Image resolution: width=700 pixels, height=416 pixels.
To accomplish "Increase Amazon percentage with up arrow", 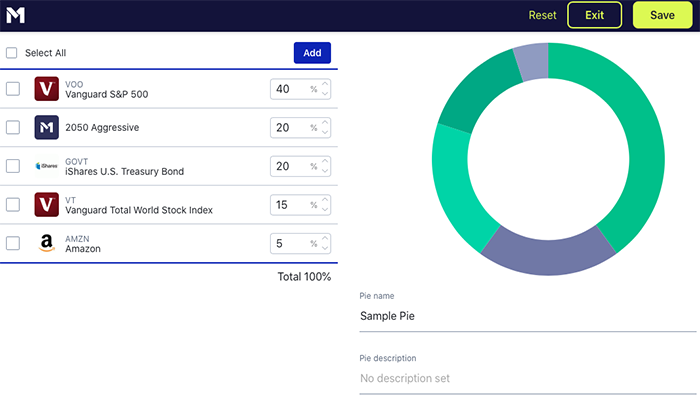I will click(x=325, y=238).
